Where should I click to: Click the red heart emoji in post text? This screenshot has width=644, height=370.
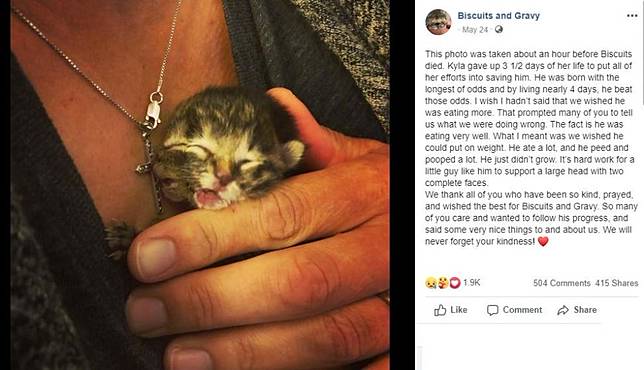tap(543, 241)
